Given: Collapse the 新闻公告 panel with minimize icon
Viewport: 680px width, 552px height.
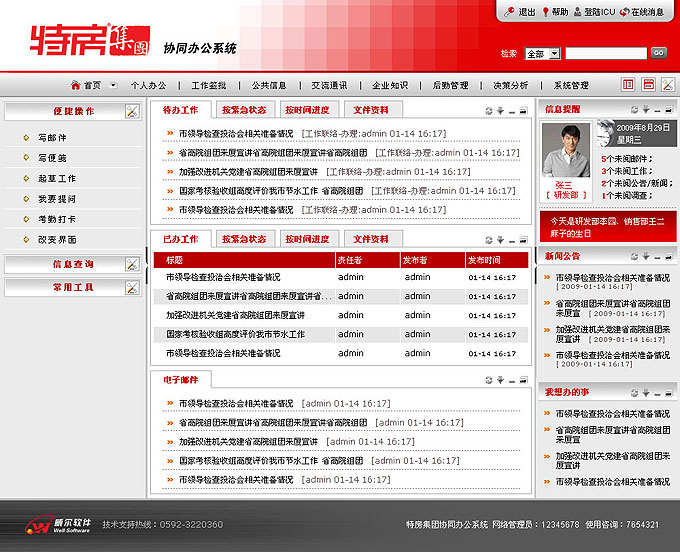Looking at the screenshot, I should click(x=658, y=255).
